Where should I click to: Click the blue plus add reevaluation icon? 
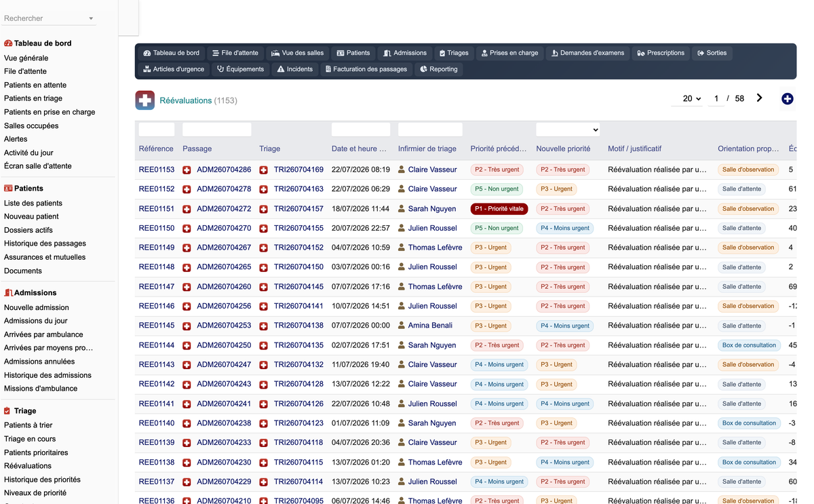point(787,99)
